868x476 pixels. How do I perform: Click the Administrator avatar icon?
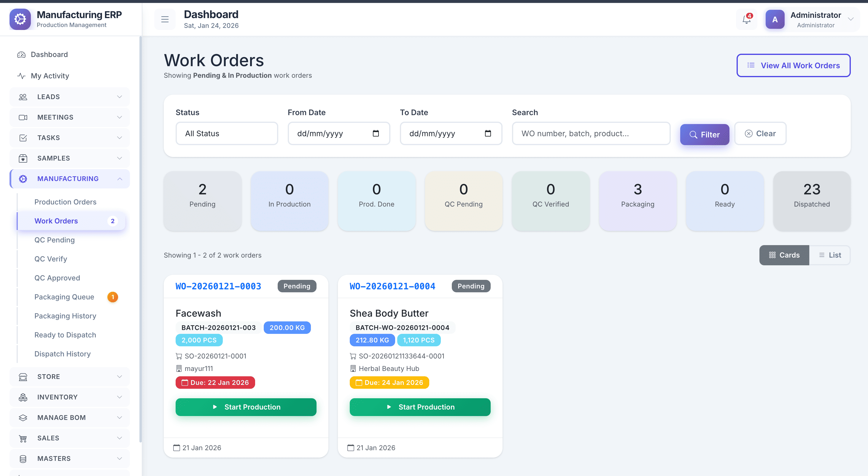tap(775, 20)
